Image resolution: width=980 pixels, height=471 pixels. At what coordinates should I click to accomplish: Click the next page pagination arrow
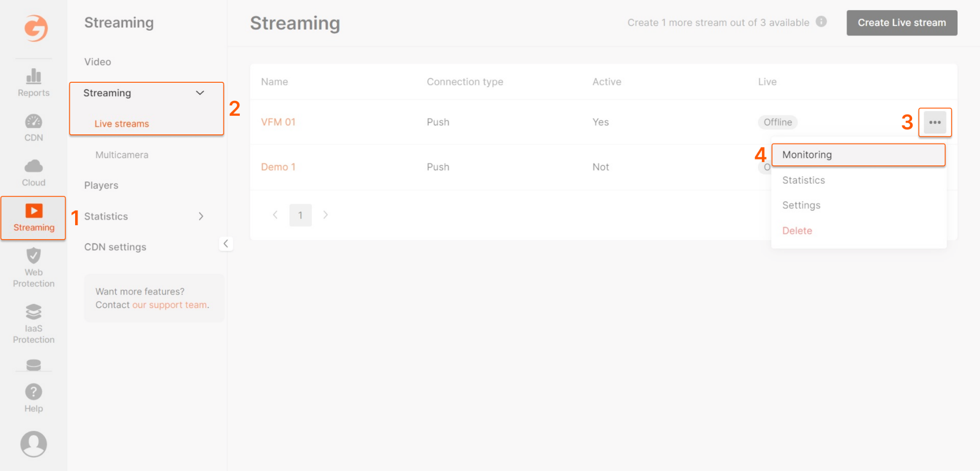pyautogui.click(x=325, y=215)
